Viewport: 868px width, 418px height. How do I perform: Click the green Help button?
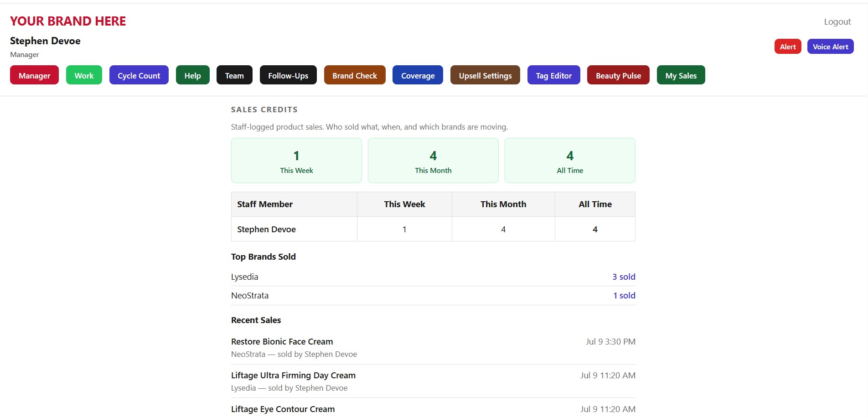(x=192, y=75)
